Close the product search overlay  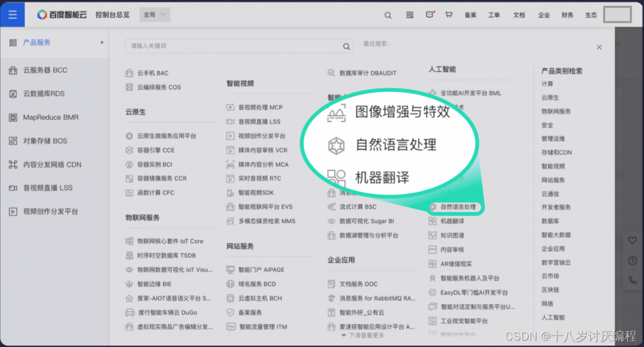pos(599,47)
